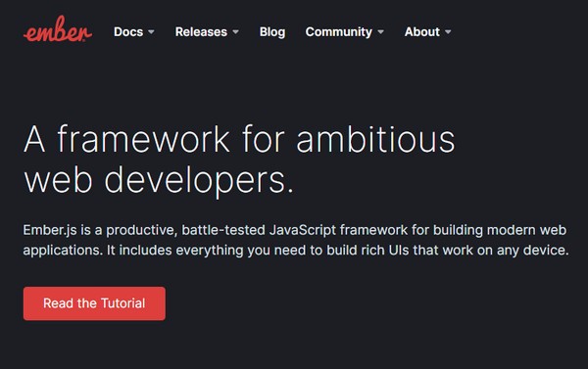Go to the Blog page
The width and height of the screenshot is (588, 369).
point(272,32)
